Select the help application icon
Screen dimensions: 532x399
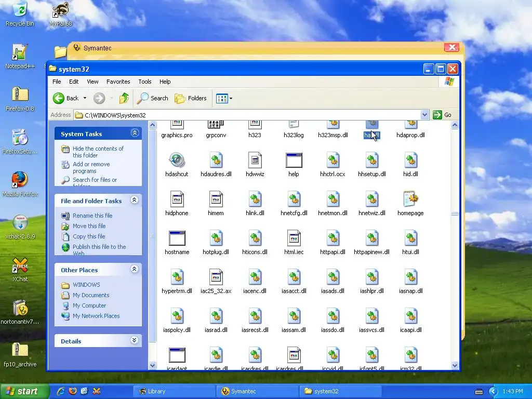click(x=294, y=161)
